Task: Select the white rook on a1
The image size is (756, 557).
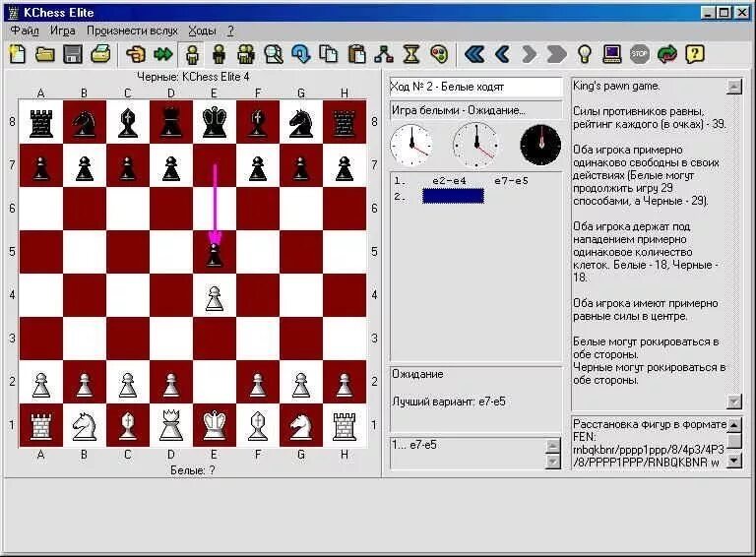Action: pyautogui.click(x=41, y=425)
